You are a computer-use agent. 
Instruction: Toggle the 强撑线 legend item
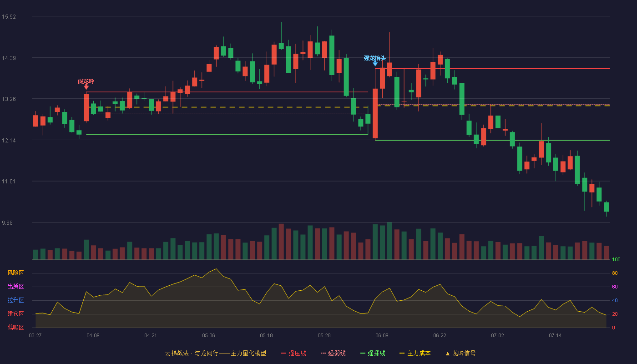tap(373, 353)
